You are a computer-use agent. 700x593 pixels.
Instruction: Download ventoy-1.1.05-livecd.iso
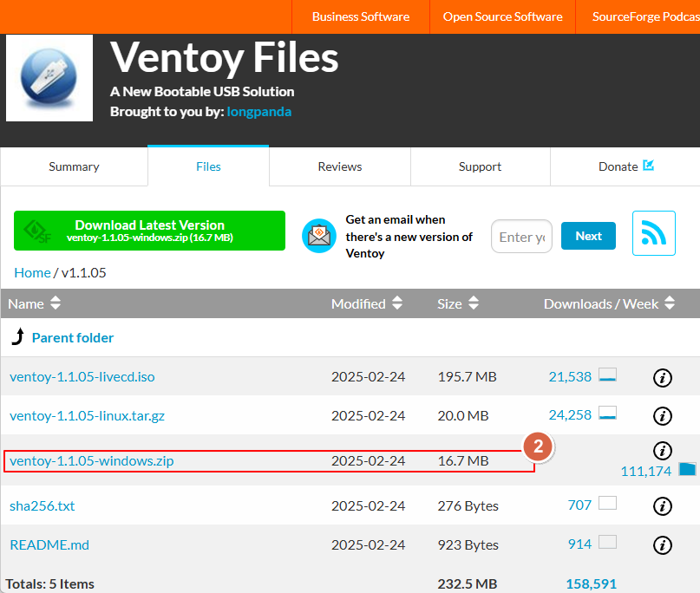point(82,377)
